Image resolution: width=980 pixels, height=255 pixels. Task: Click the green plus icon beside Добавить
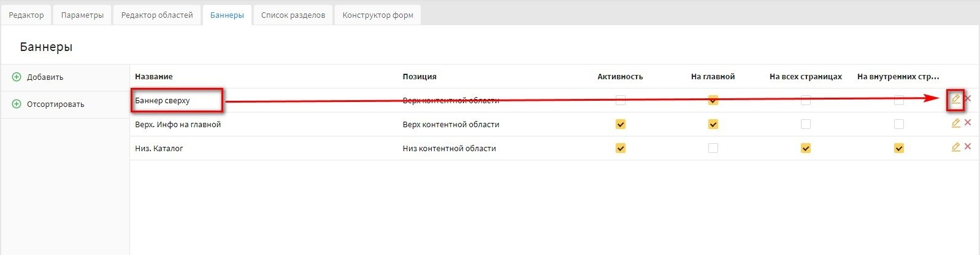pos(17,77)
